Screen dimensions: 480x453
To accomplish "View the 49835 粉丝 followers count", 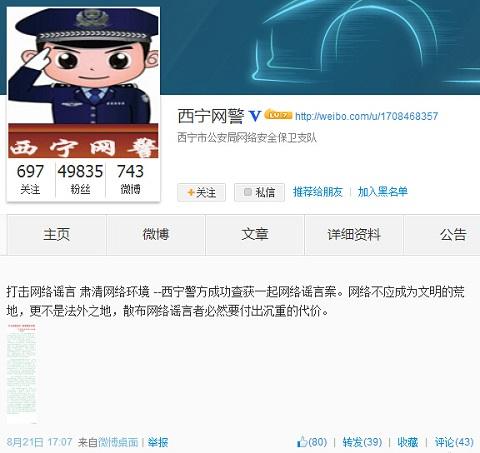I will [x=80, y=179].
